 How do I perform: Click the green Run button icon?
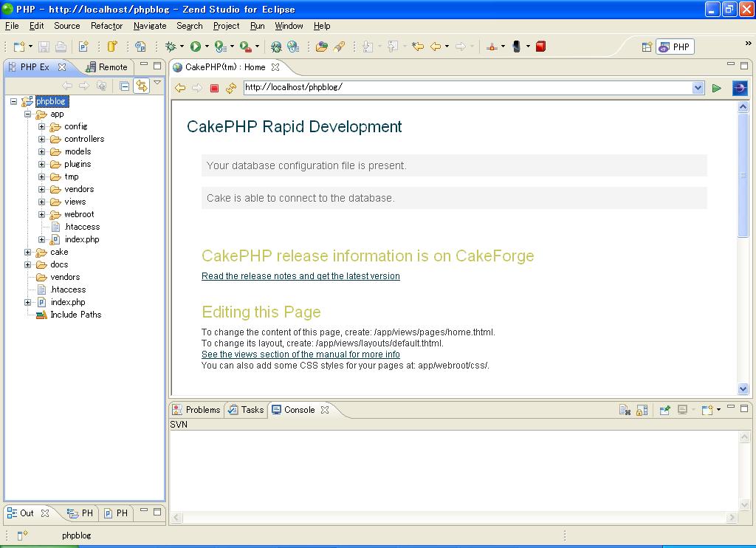pos(195,47)
